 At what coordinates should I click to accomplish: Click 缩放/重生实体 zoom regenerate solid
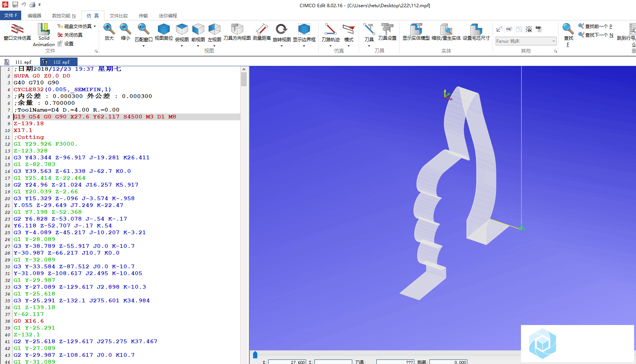(446, 32)
